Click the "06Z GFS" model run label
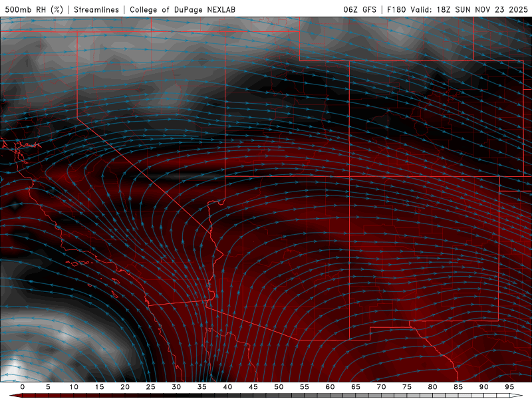This screenshot has height=399, width=532. 360,9
